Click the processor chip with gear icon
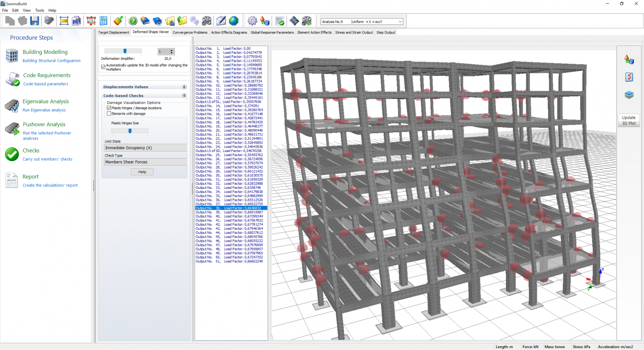Image resolution: width=644 pixels, height=350 pixels. 49,21
